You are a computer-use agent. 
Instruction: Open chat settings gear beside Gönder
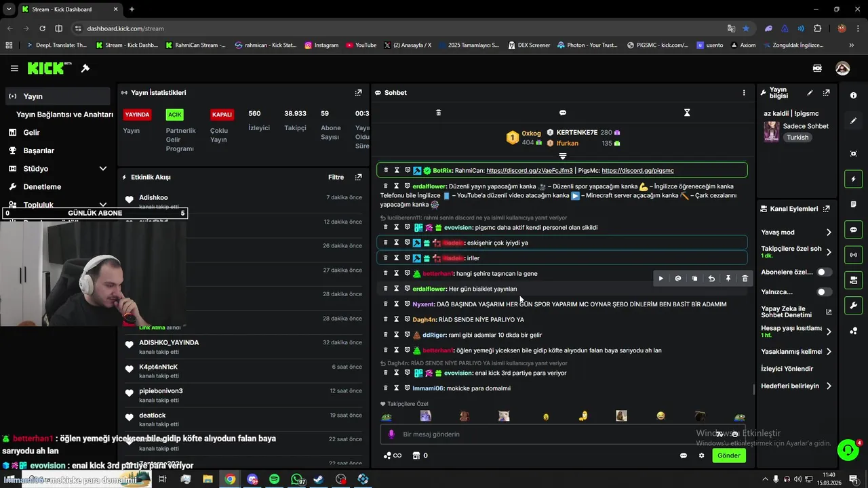click(702, 455)
